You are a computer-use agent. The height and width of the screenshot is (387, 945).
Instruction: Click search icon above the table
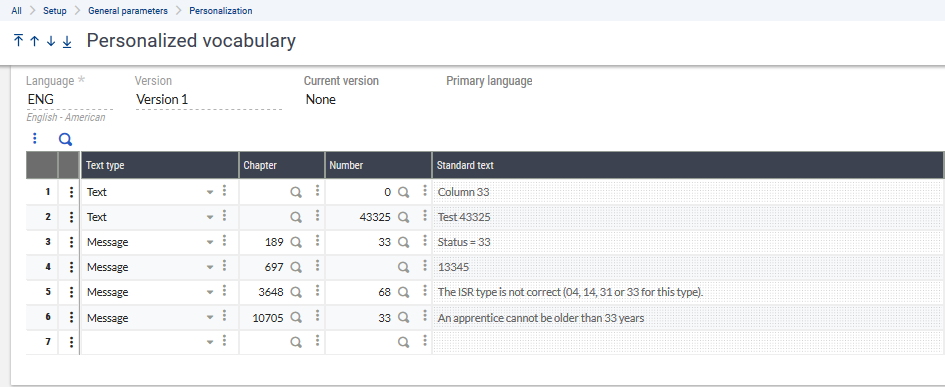coord(65,140)
